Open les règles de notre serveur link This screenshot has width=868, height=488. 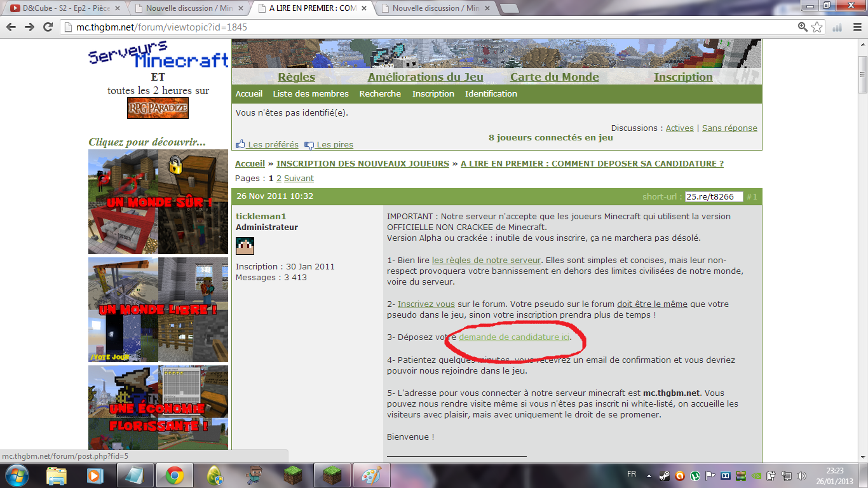click(x=486, y=260)
